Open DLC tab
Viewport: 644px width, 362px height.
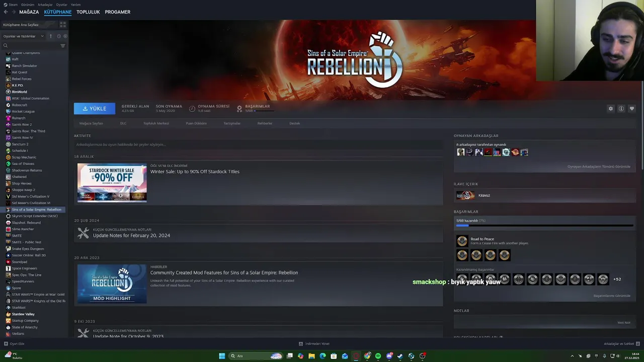123,123
